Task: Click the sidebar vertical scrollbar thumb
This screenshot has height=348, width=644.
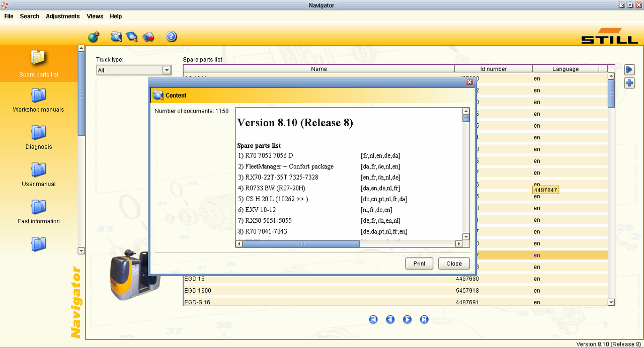Action: click(x=82, y=94)
